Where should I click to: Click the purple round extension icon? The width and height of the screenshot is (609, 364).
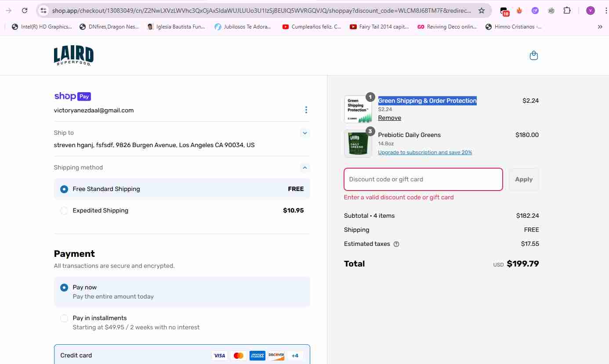click(535, 11)
